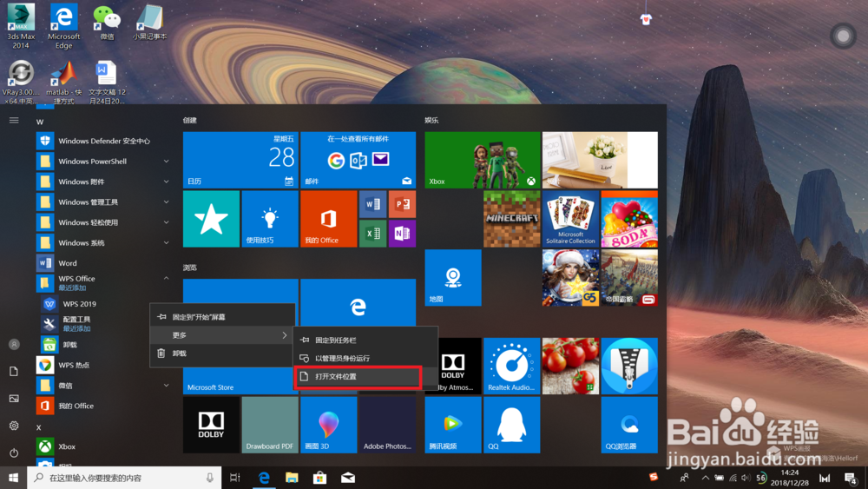Open the WeChat desktop shortcut icon
The image size is (868, 489).
[x=107, y=23]
